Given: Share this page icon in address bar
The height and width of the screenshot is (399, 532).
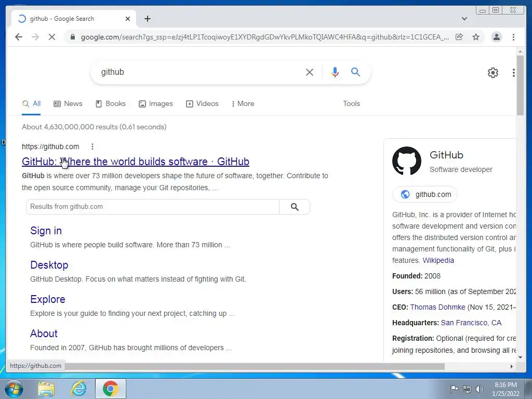Looking at the screenshot, I should point(459,37).
